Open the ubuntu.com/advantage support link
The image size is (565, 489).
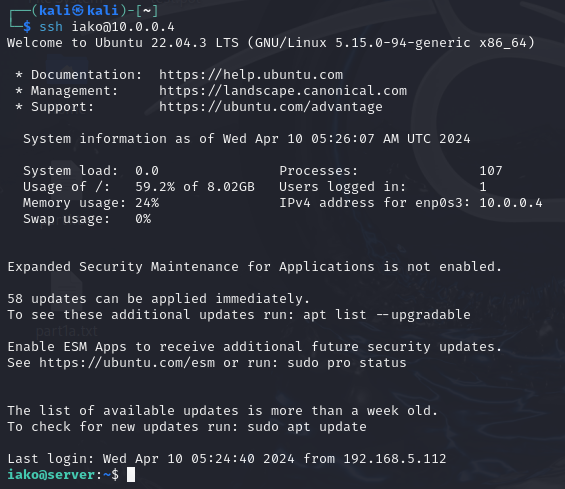click(x=271, y=107)
